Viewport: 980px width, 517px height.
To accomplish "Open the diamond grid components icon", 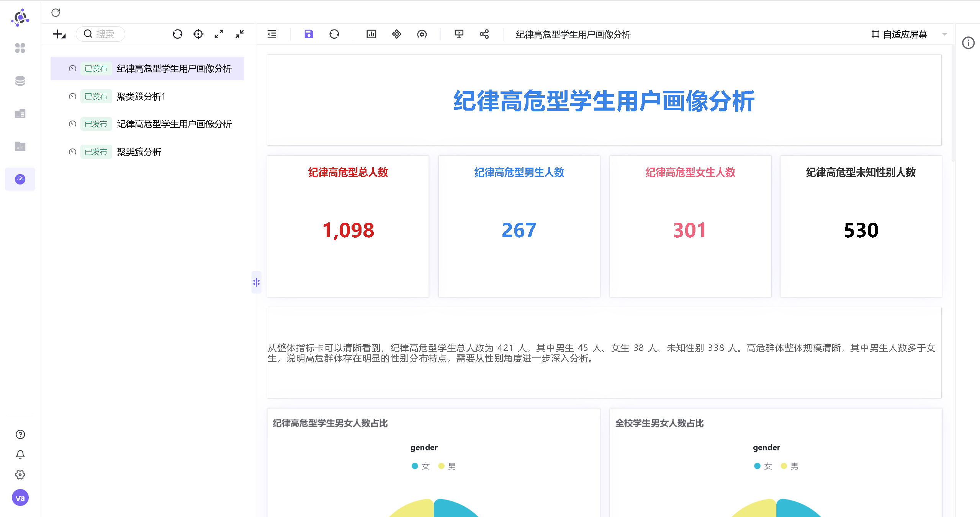I will (x=397, y=34).
